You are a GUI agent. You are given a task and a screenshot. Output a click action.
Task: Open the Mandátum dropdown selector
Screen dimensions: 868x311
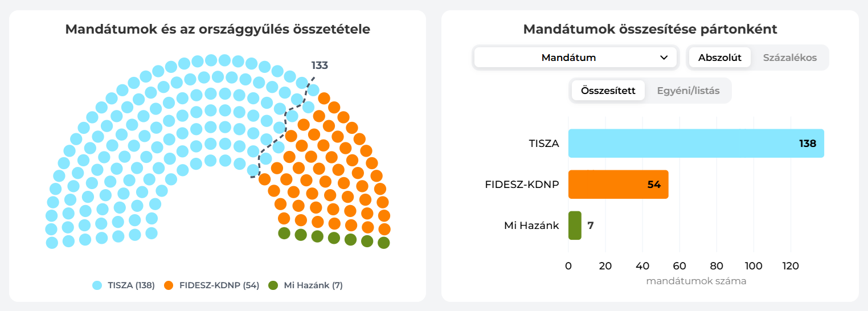575,58
